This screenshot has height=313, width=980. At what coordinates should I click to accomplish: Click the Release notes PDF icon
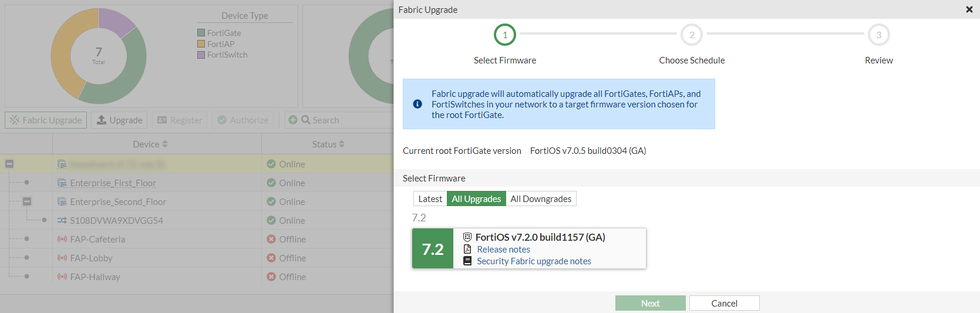[x=467, y=249]
